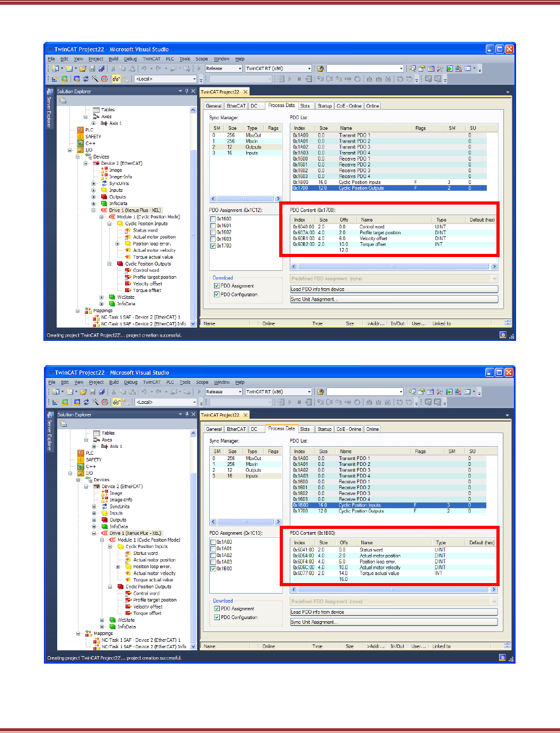Collapse Drive 1 (Xenus Plus - XEL) node, 0x1700 window
The image size is (560, 733).
click(94, 210)
